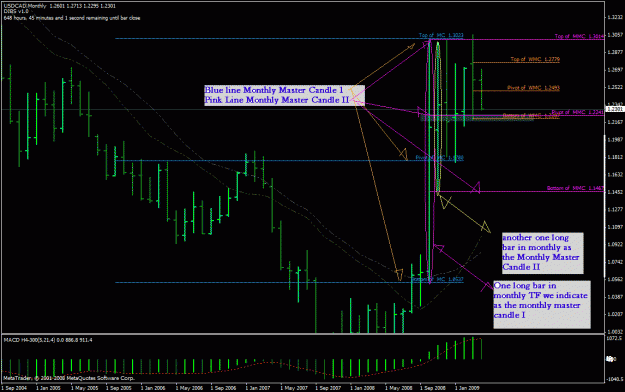
Task: Select the 'Top of MC' blue line label
Action: tap(441, 35)
